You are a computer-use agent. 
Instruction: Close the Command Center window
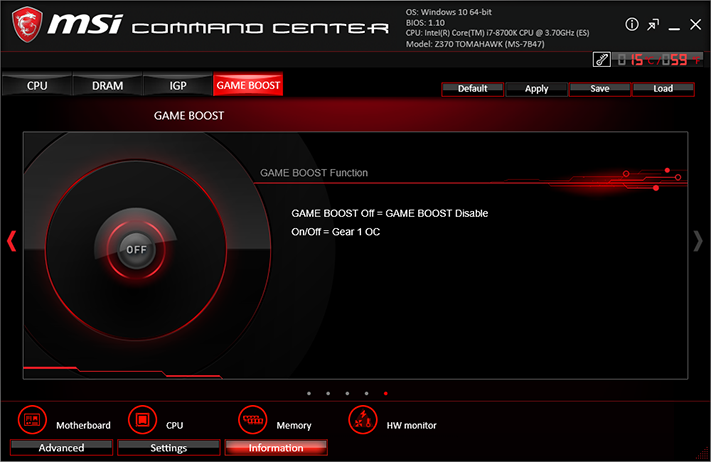[696, 24]
